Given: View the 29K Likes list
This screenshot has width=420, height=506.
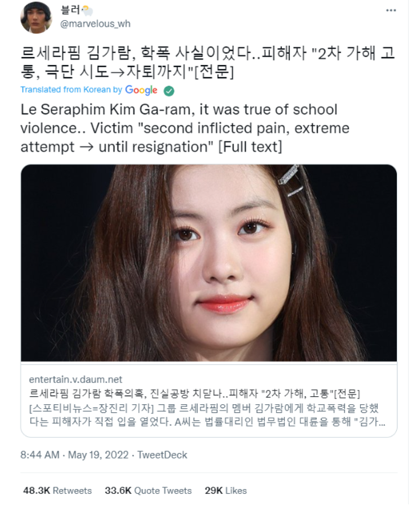Looking at the screenshot, I should point(226,491).
